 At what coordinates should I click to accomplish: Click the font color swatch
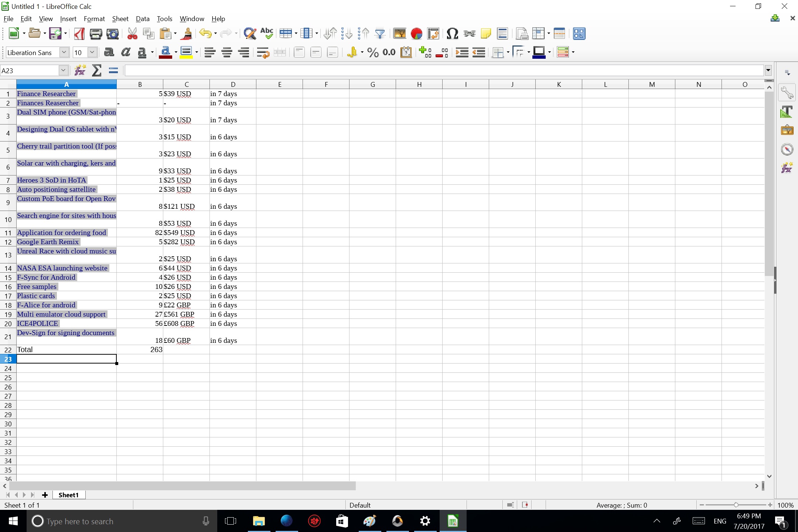165,52
